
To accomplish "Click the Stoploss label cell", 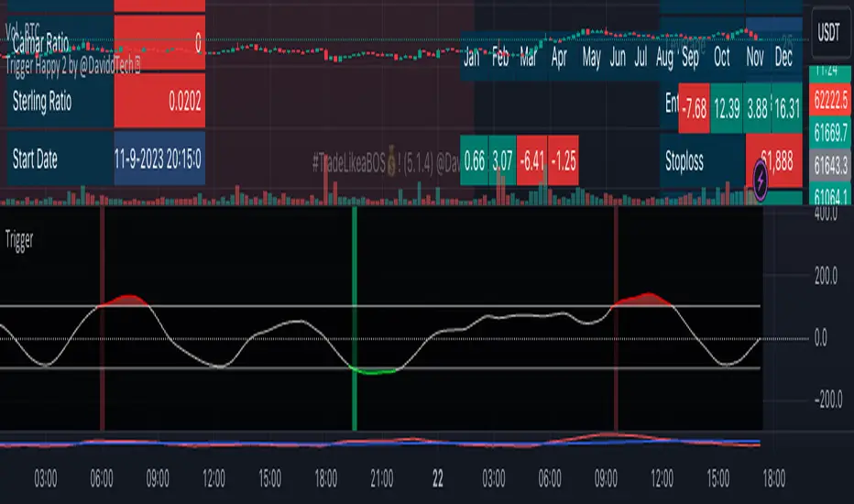I will point(702,161).
